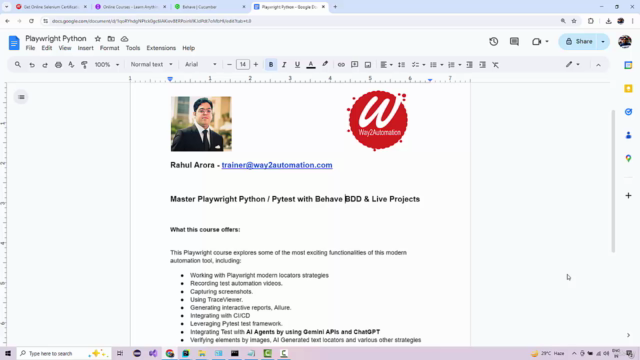Choose highlight color

[325, 64]
